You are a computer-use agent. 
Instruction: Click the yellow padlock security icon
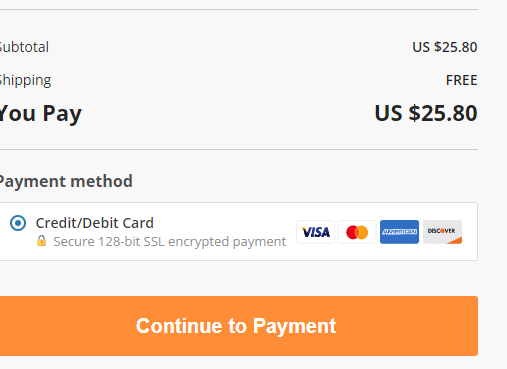(x=41, y=241)
